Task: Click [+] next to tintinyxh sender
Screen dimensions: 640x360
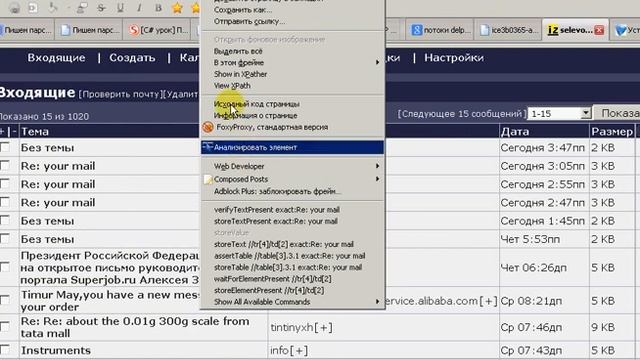Action: point(323,327)
